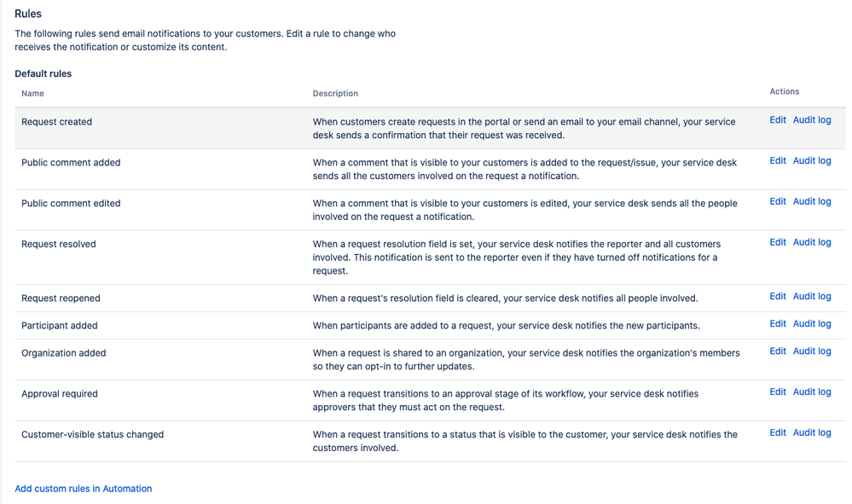This screenshot has width=852, height=504.
Task: Edit the Organization added rule
Action: [x=778, y=351]
